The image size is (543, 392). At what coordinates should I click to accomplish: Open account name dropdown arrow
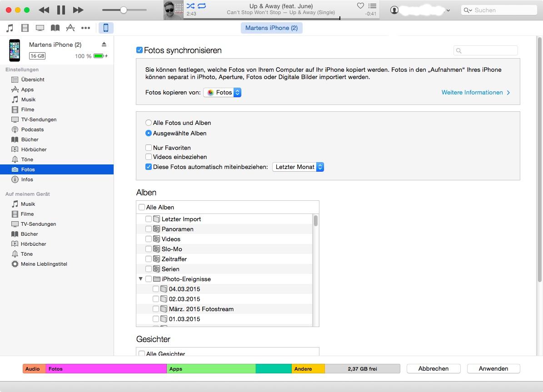pos(448,10)
